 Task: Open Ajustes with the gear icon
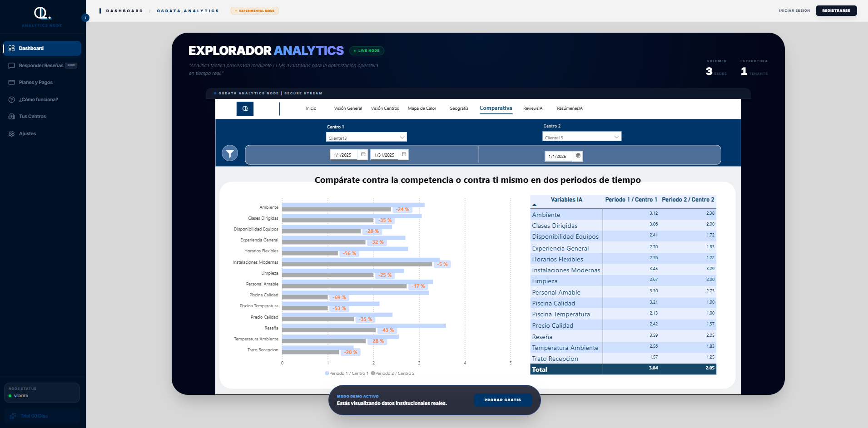click(11, 133)
